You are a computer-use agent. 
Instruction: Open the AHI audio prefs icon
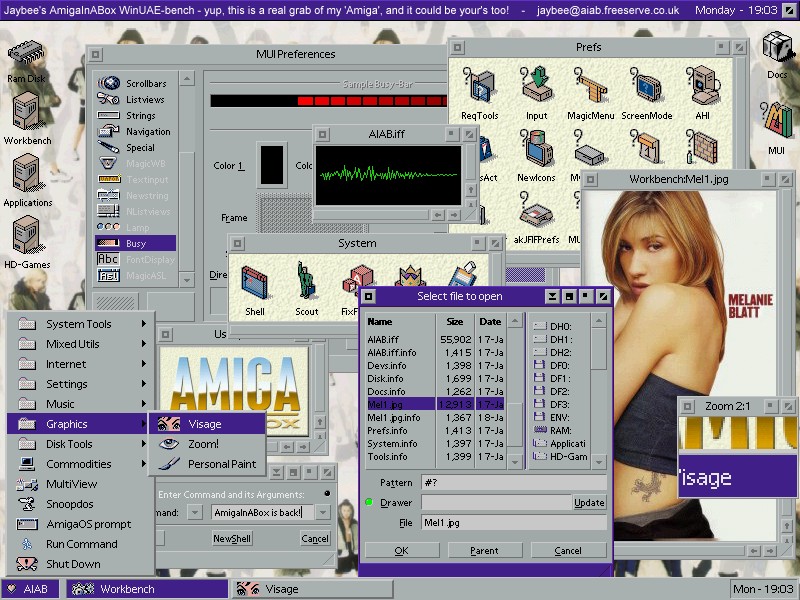(x=703, y=92)
